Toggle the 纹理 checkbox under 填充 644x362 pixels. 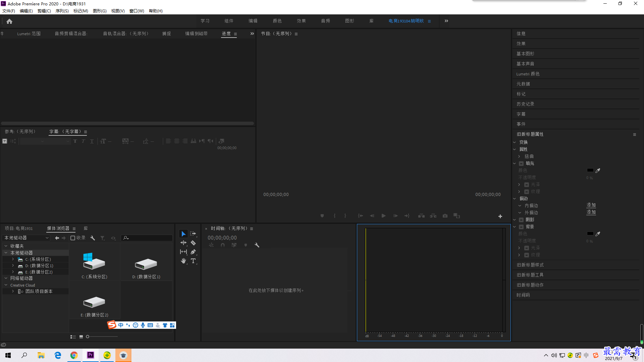[x=527, y=192]
